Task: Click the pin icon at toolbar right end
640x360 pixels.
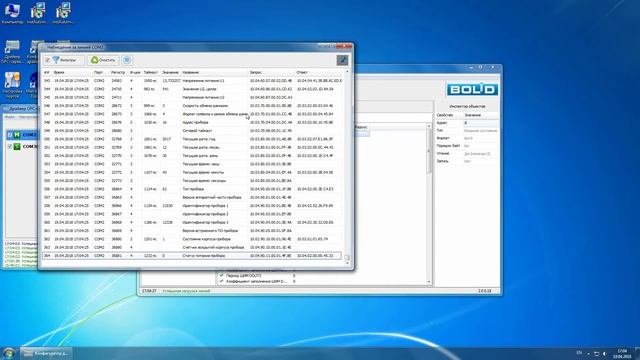Action: click(342, 60)
